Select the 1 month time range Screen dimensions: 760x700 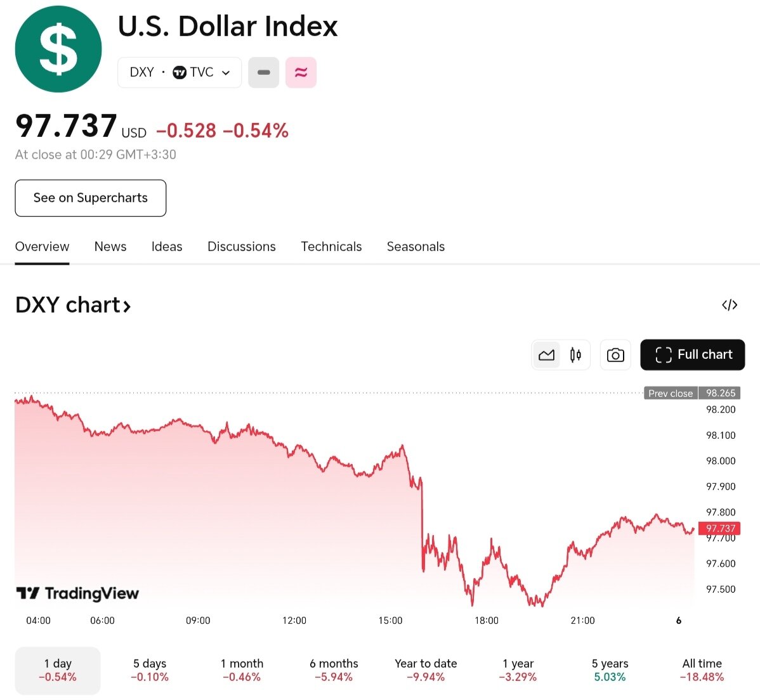pos(242,670)
